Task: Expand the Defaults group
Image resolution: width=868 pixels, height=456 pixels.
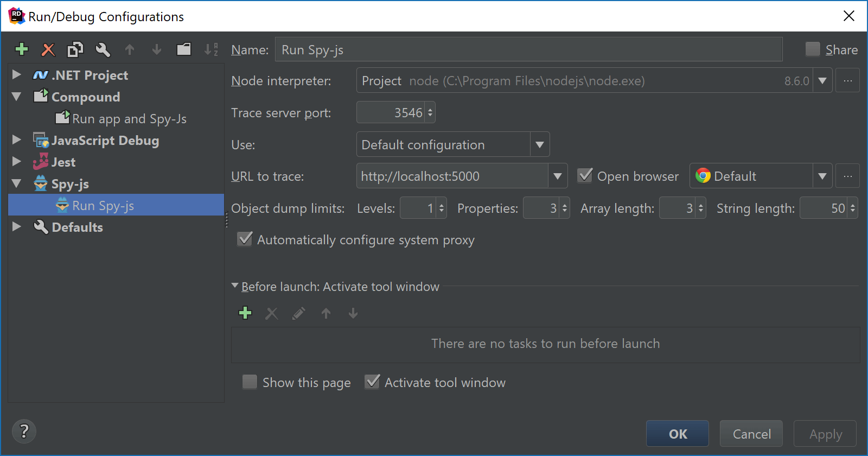Action: [x=17, y=226]
